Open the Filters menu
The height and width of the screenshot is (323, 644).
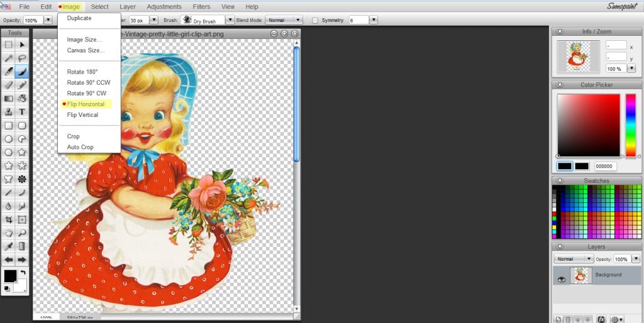coord(201,7)
